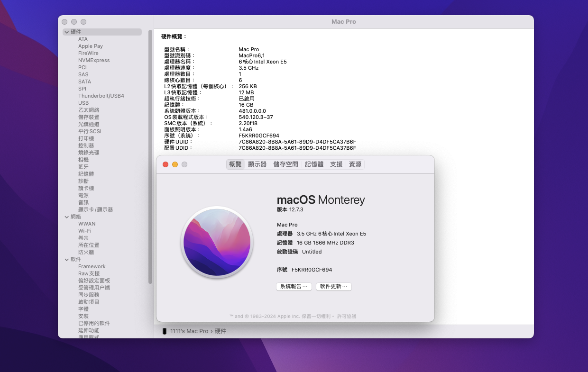Select PCI in the sidebar
This screenshot has height=372, width=588.
point(83,67)
